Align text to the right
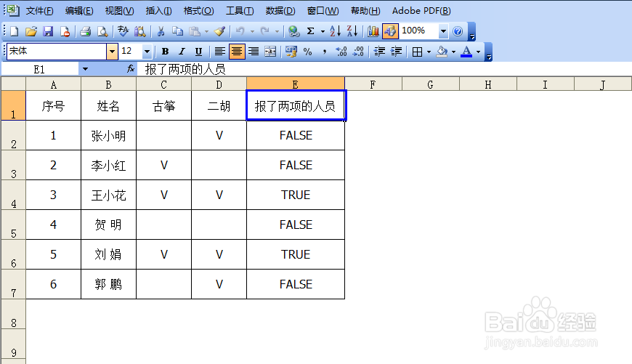The height and width of the screenshot is (364, 632). pyautogui.click(x=254, y=52)
